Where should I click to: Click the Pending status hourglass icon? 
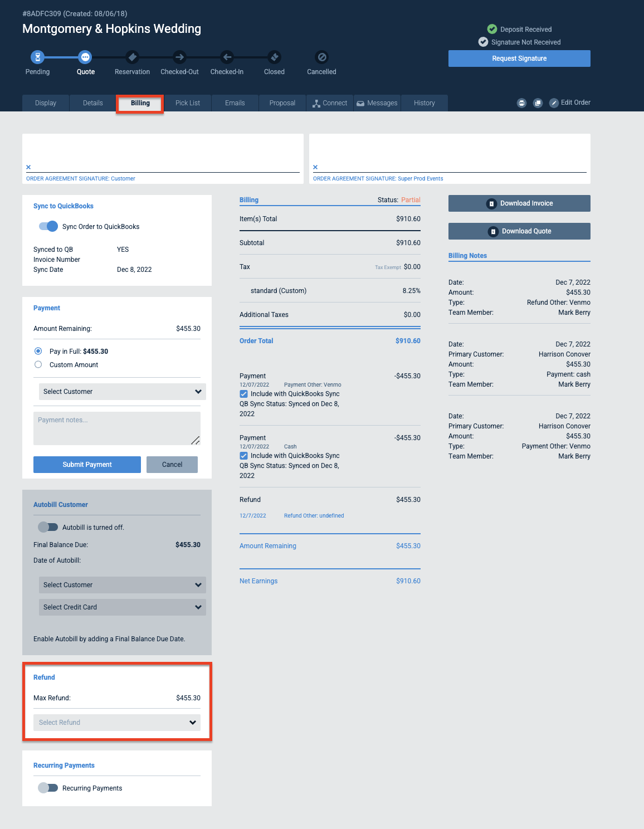pyautogui.click(x=37, y=57)
